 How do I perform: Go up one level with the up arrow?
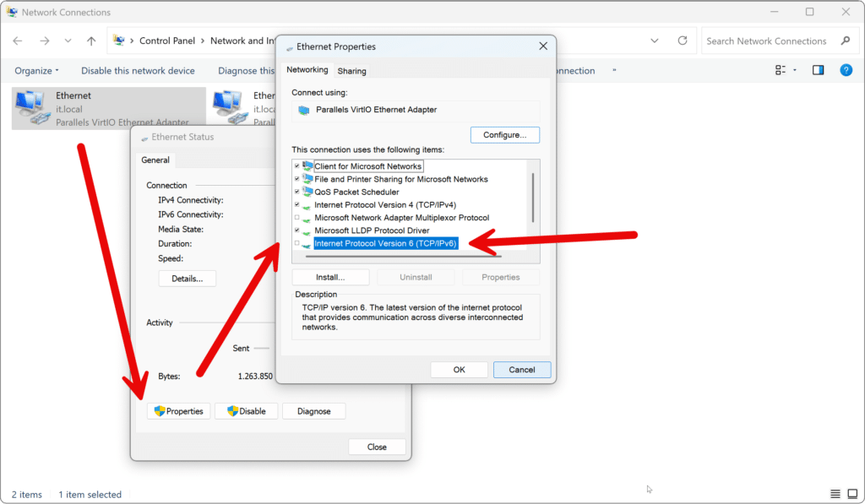[x=91, y=41]
